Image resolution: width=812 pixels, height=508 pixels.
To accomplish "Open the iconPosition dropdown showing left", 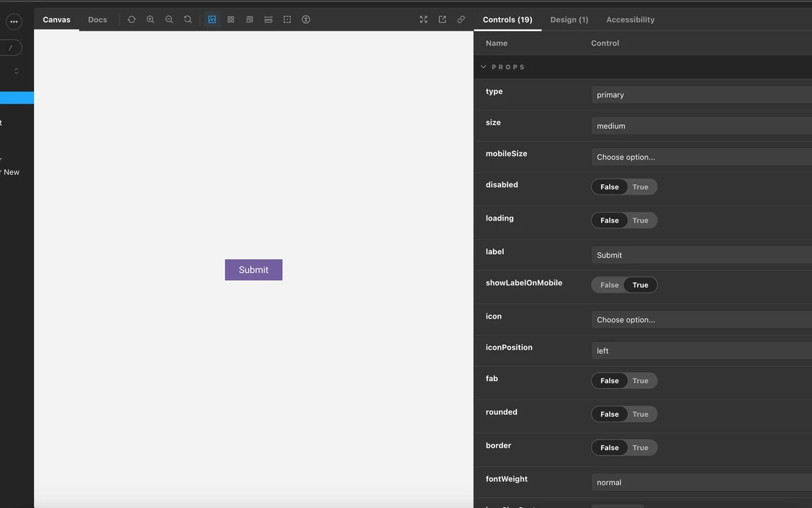I will point(702,351).
